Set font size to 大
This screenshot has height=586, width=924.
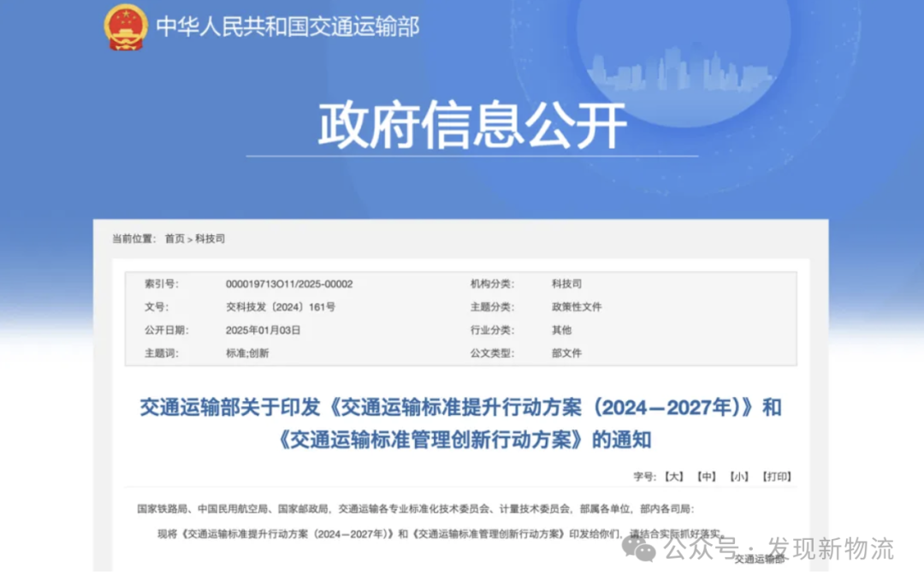pos(673,476)
